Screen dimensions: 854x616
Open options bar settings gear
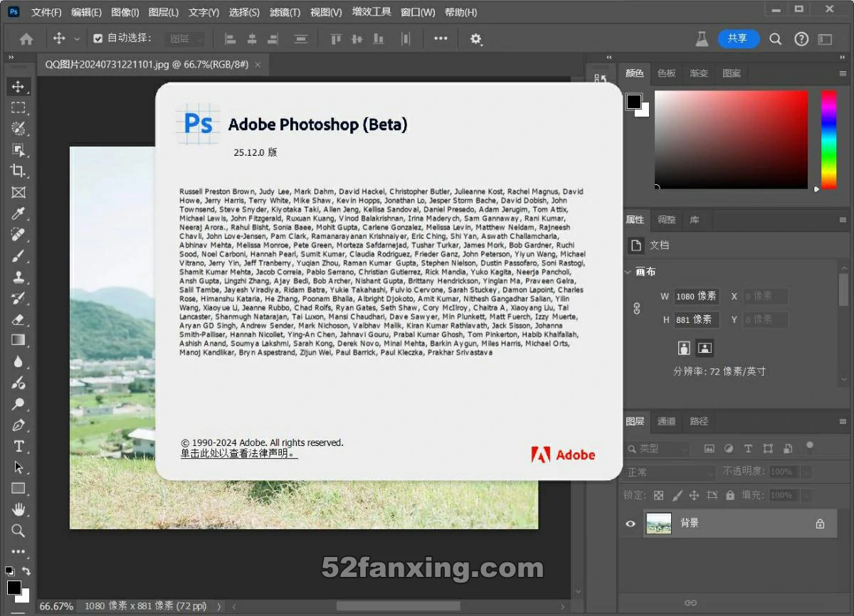[476, 39]
